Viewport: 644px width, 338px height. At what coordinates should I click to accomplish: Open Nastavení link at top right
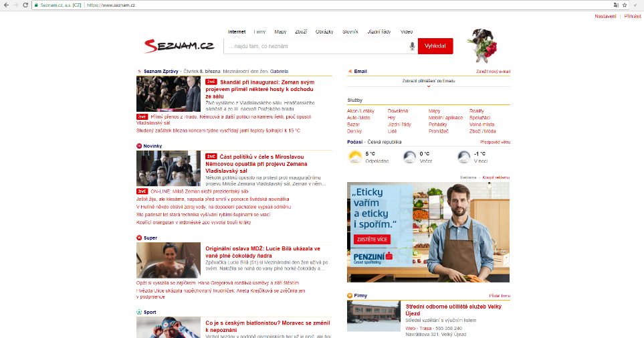pyautogui.click(x=605, y=17)
